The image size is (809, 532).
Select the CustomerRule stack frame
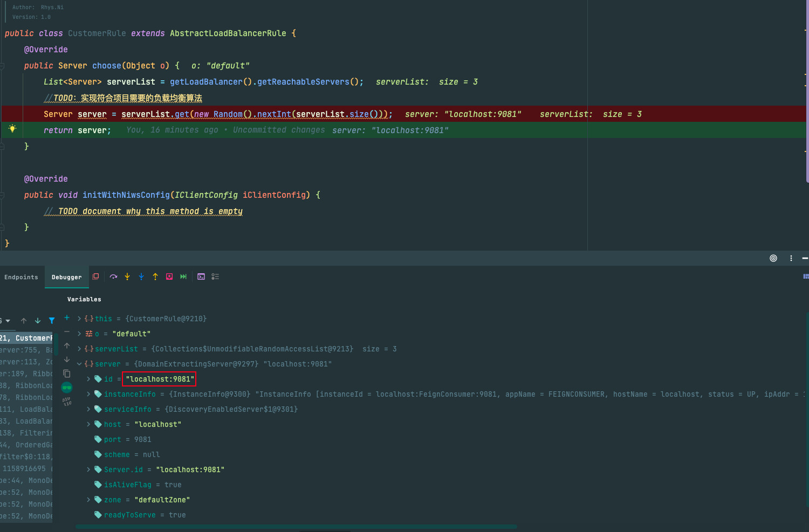coord(26,338)
